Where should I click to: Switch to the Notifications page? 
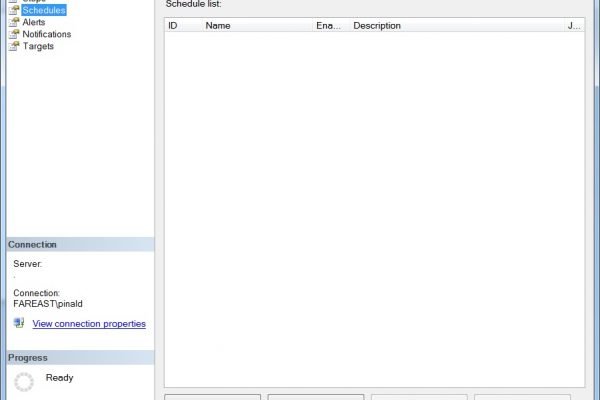(x=46, y=34)
